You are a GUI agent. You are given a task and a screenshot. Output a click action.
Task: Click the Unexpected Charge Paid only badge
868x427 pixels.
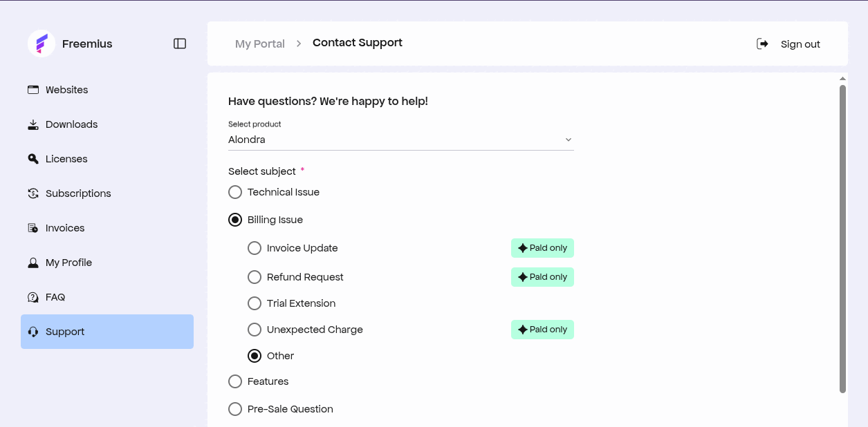[x=542, y=330]
